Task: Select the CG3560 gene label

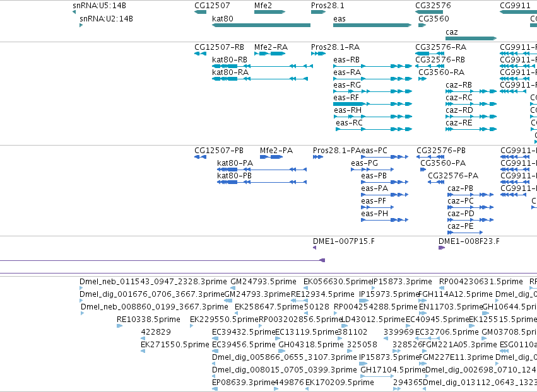Action: point(434,18)
